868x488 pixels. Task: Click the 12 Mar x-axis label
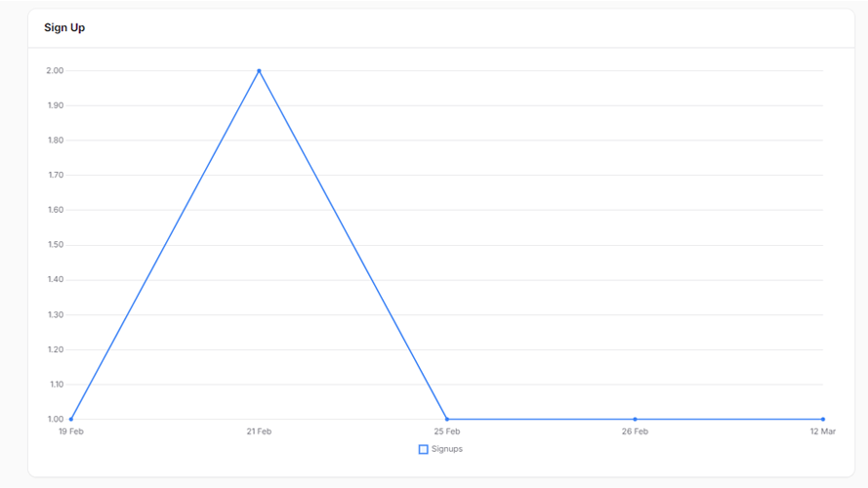822,431
